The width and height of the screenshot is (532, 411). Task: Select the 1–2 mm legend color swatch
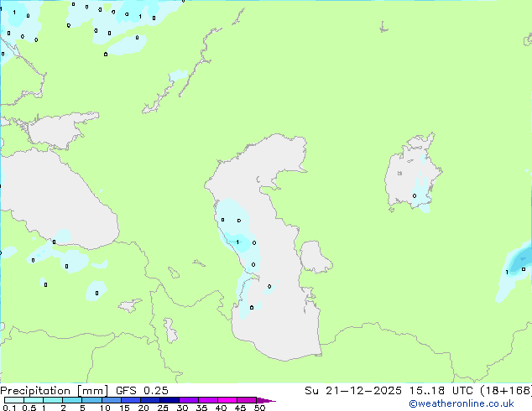click(53, 400)
